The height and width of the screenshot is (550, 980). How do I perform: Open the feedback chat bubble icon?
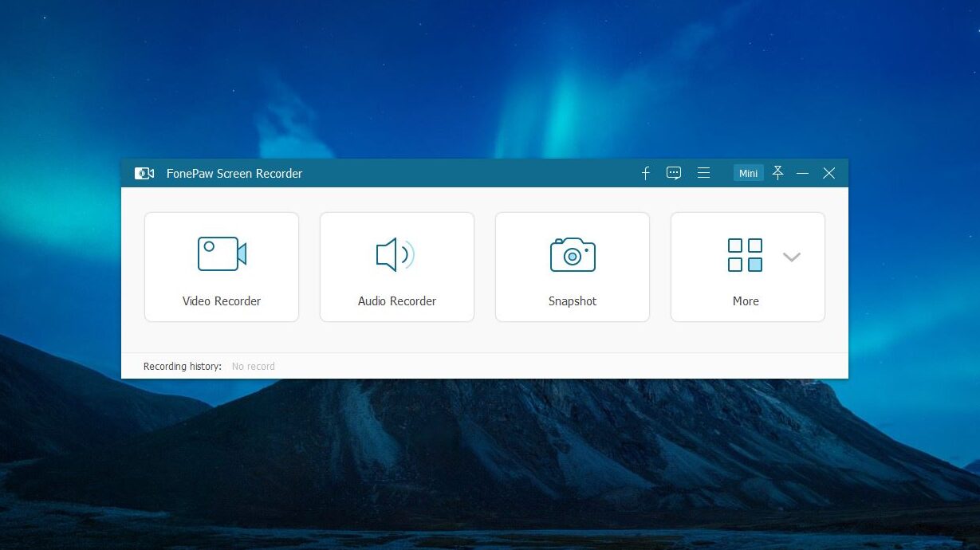click(x=674, y=173)
